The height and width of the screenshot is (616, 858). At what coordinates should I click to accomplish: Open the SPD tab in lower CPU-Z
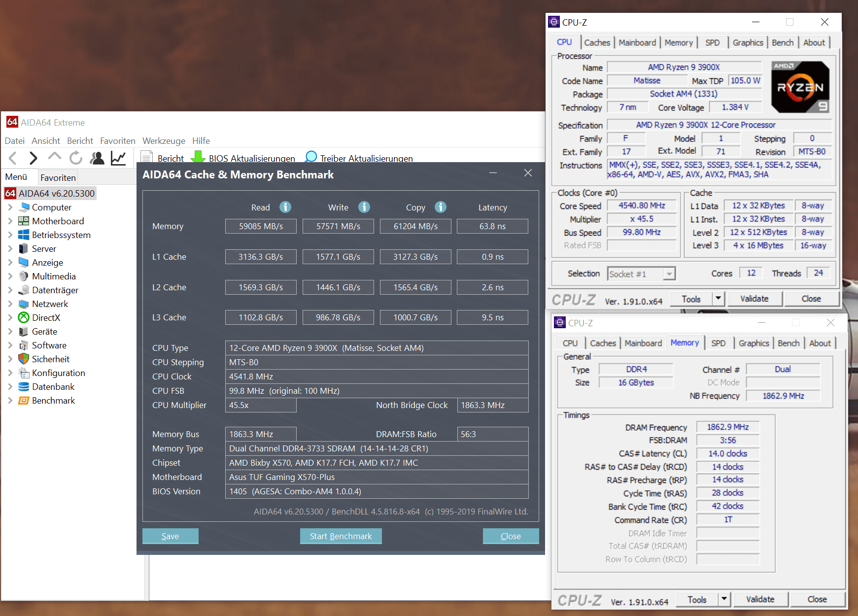pos(718,343)
